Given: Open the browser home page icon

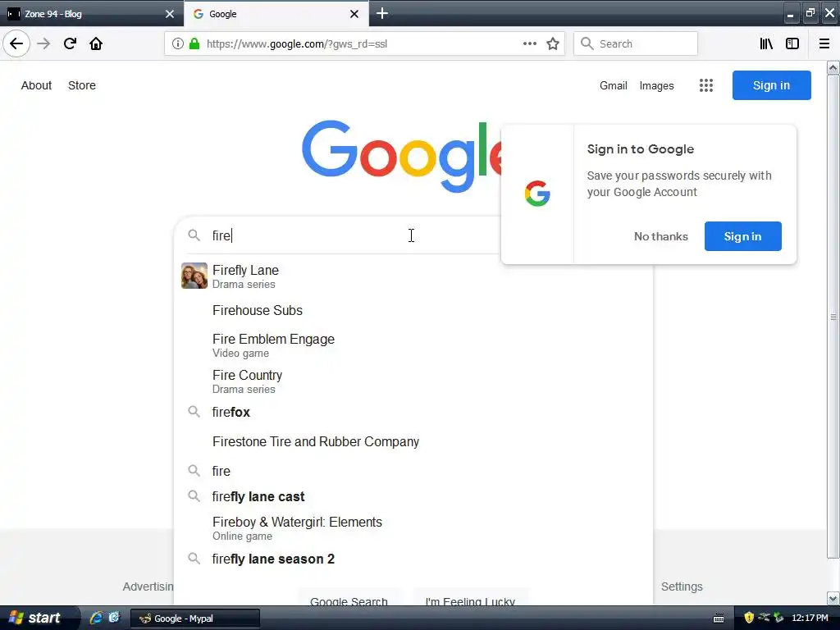Looking at the screenshot, I should click(96, 43).
